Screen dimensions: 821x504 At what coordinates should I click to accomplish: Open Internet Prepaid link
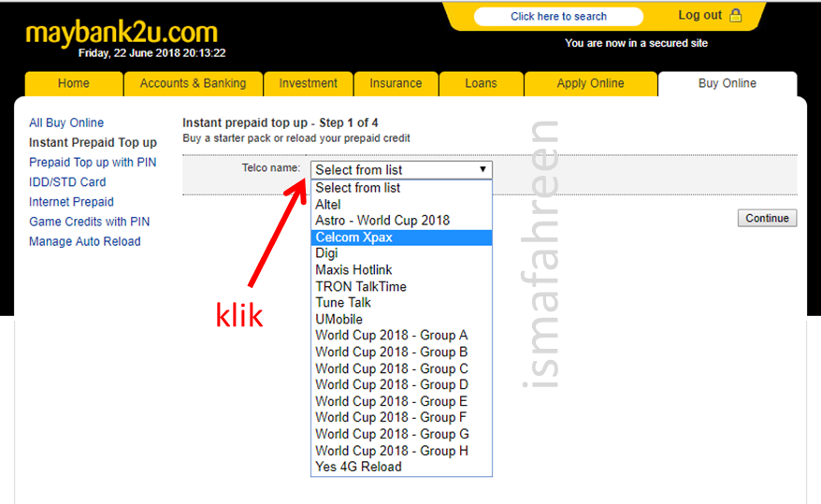[71, 202]
